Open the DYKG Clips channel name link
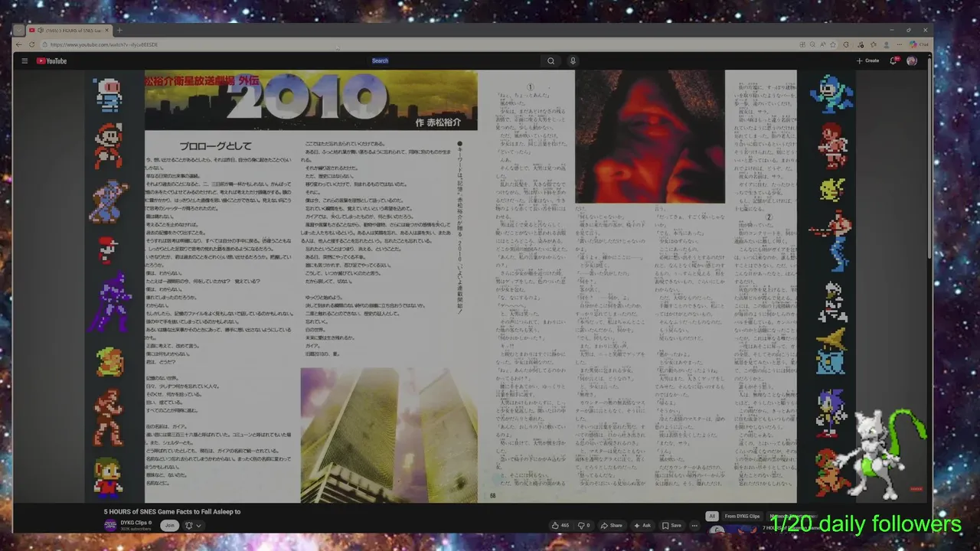The height and width of the screenshot is (551, 980). pyautogui.click(x=134, y=523)
